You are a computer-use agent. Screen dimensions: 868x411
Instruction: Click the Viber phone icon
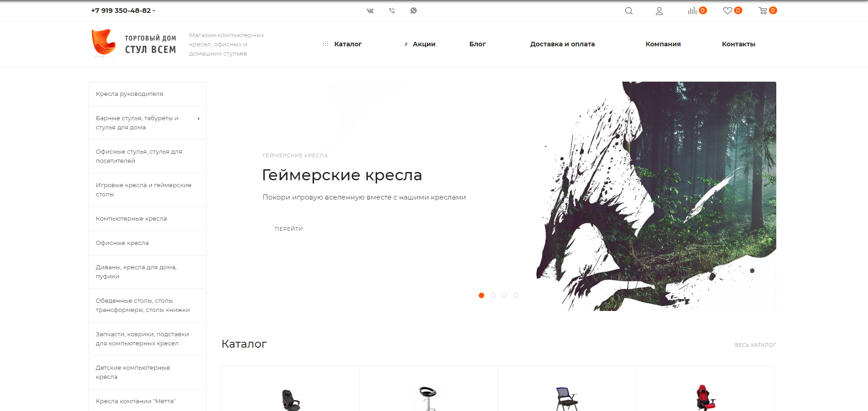(392, 11)
